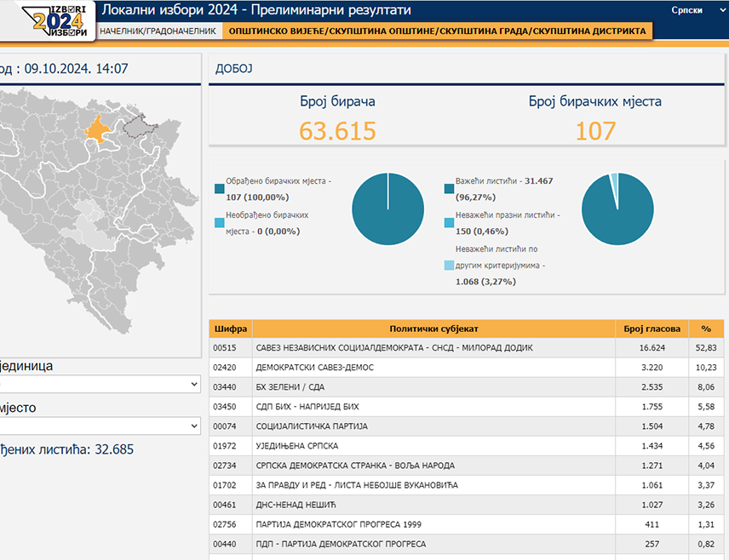The image size is (729, 560).
Task: Click the processed polling stations pie chart
Action: click(x=387, y=209)
